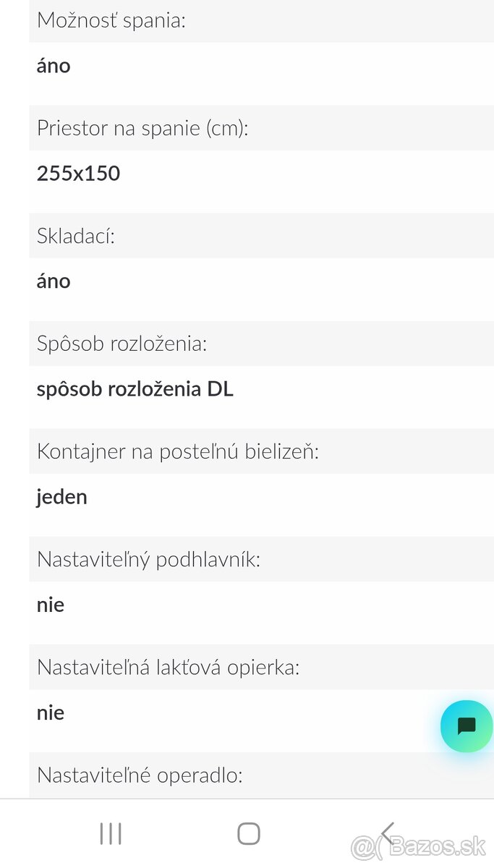
Task: Select the '255x150' dimension value
Action: click(x=78, y=174)
